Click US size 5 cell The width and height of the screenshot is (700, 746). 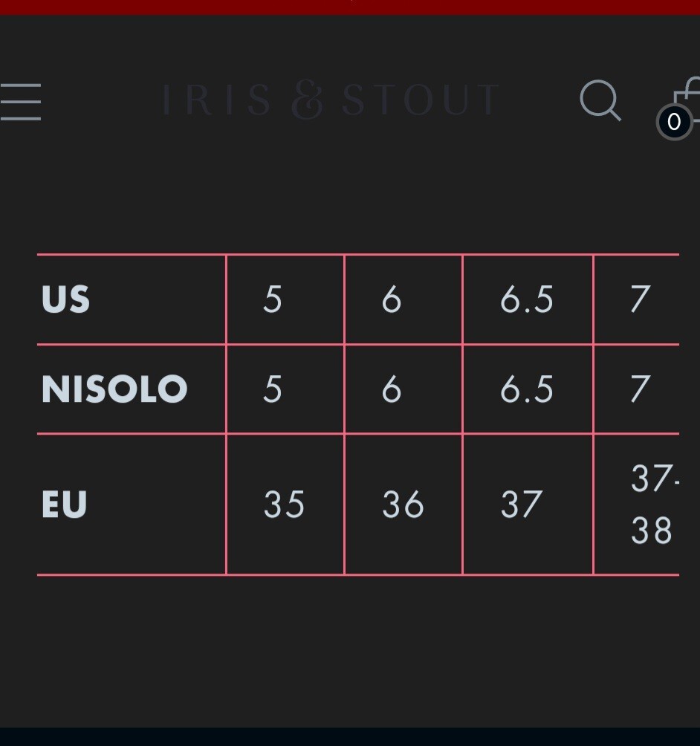(285, 299)
